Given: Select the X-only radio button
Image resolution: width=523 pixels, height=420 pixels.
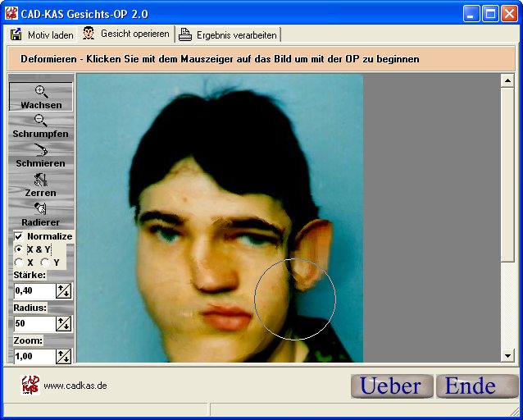Looking at the screenshot, I should tap(19, 262).
